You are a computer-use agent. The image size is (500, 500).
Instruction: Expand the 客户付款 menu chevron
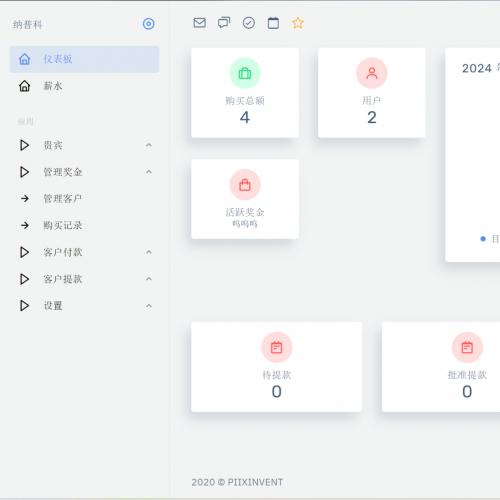(149, 252)
